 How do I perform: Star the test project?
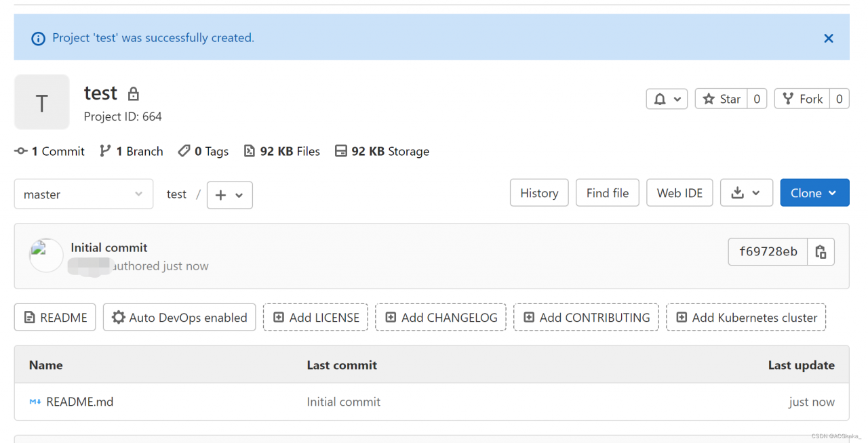point(722,99)
